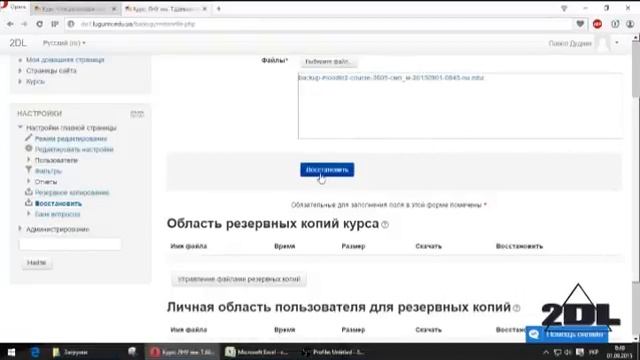Reload the current page

39,24
